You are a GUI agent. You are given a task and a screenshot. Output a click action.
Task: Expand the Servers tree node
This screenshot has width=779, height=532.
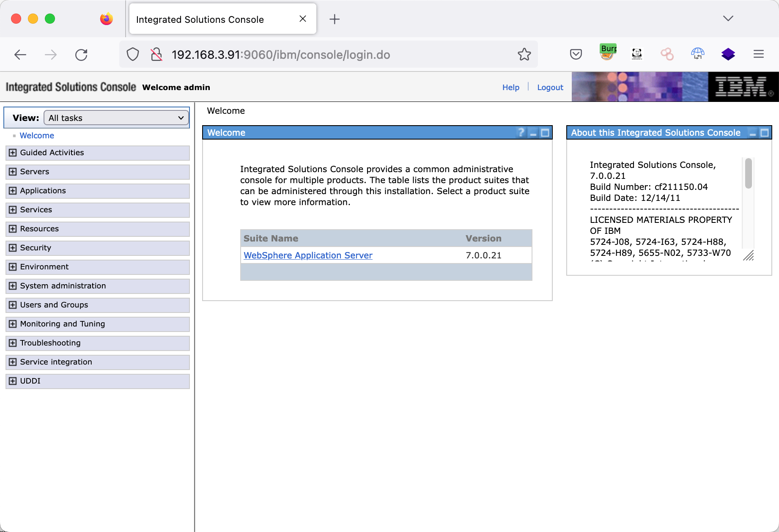[x=13, y=172]
